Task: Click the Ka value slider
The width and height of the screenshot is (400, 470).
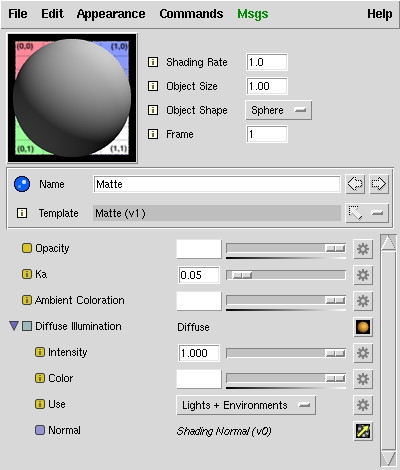Action: (x=286, y=275)
